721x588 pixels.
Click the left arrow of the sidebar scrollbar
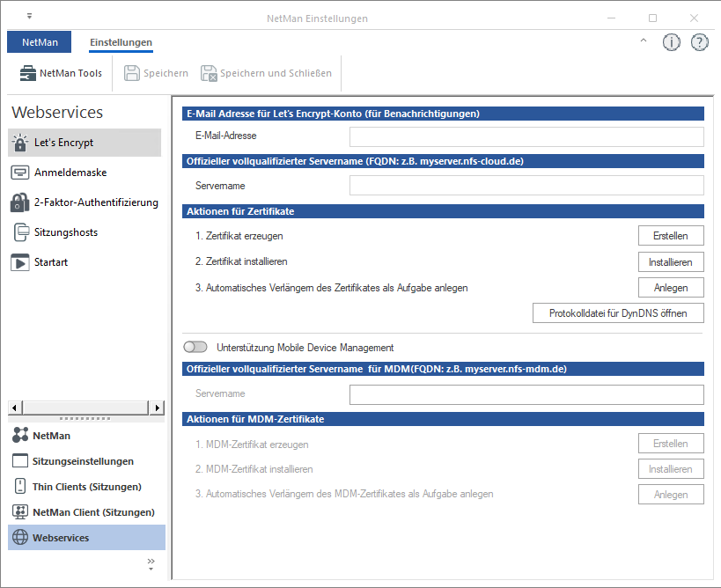12,408
